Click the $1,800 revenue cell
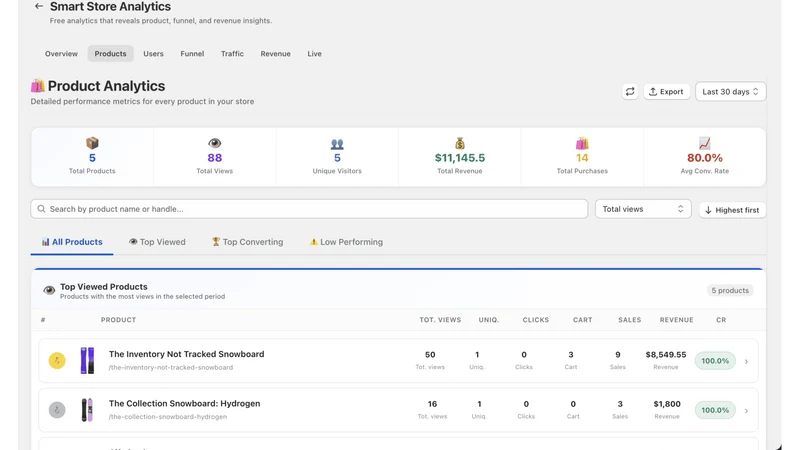The width and height of the screenshot is (800, 450). [x=667, y=404]
